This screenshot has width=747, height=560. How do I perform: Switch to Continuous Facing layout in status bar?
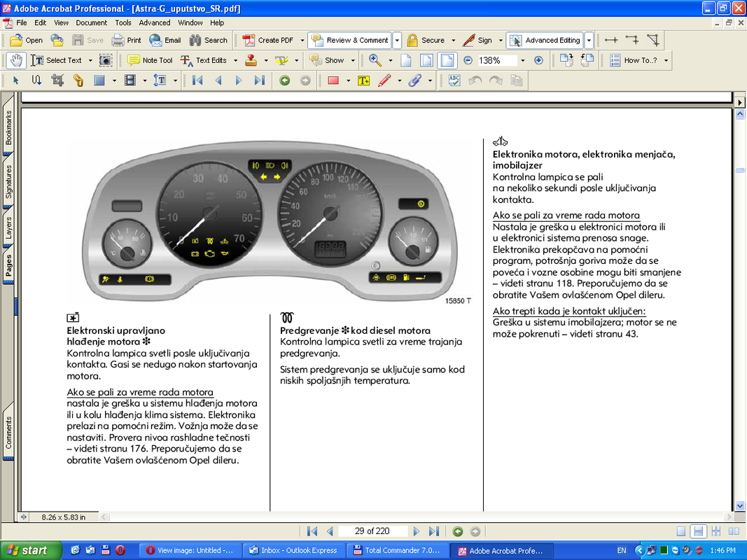(x=716, y=531)
